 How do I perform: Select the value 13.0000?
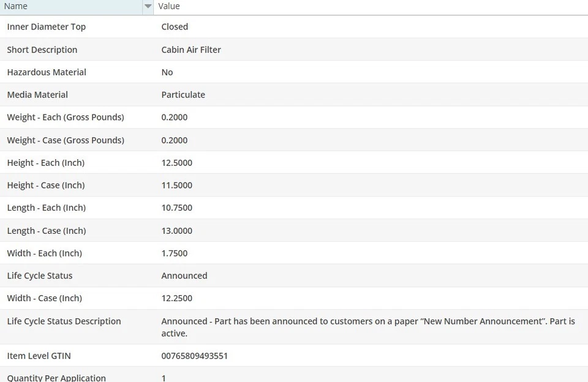pos(177,231)
